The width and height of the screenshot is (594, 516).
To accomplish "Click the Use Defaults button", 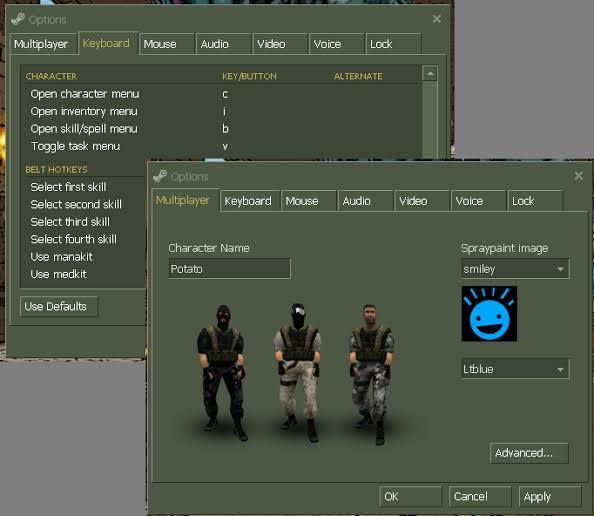I will coord(59,306).
